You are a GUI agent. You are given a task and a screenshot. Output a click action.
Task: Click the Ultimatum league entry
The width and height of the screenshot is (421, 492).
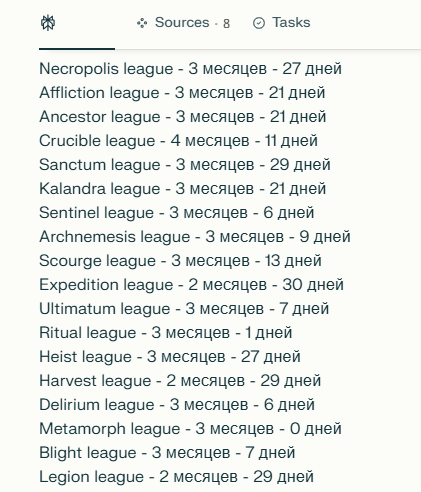[x=184, y=309]
